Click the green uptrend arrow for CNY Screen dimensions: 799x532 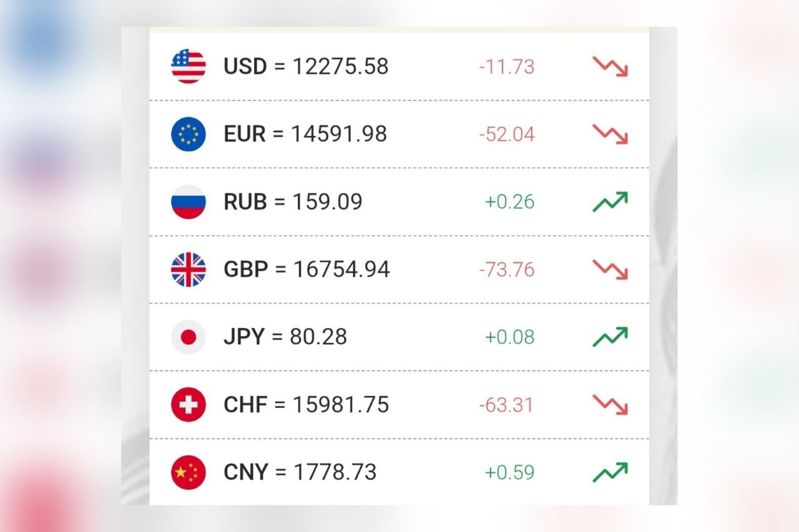pyautogui.click(x=610, y=472)
